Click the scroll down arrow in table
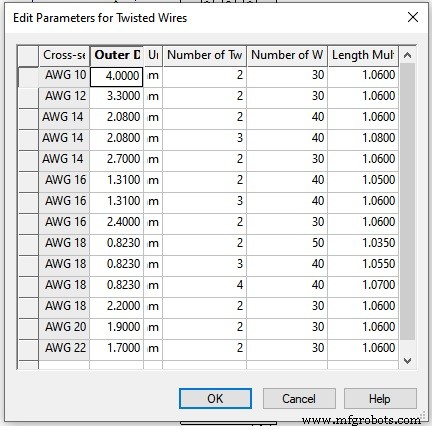This screenshot has height=430, width=432. tap(407, 360)
